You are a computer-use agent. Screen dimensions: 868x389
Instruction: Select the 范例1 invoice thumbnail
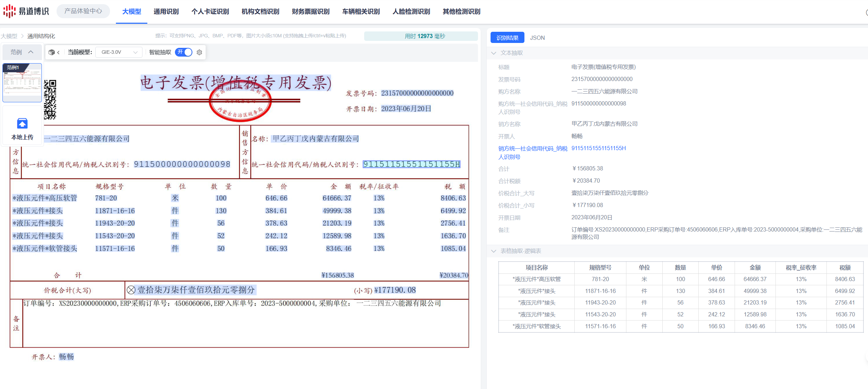tap(22, 83)
